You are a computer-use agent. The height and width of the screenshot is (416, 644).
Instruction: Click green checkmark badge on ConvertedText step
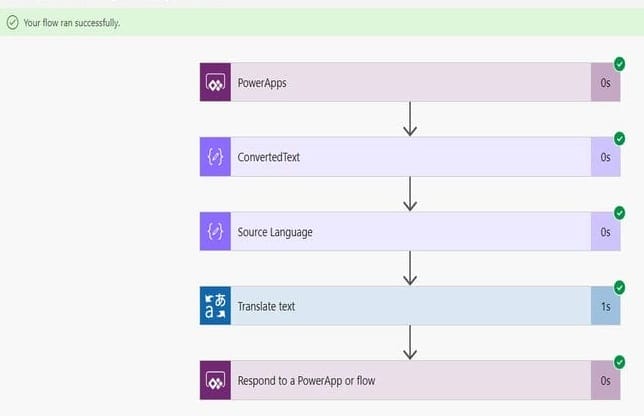click(x=619, y=139)
